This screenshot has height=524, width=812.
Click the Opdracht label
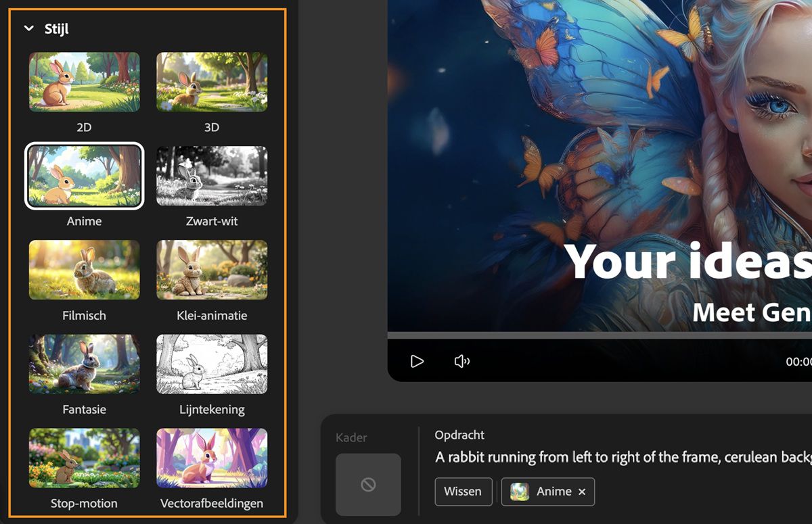[x=460, y=435]
